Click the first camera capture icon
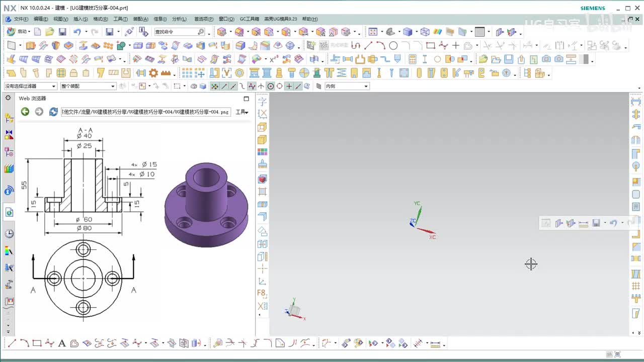The width and height of the screenshot is (644, 362). coord(546,59)
